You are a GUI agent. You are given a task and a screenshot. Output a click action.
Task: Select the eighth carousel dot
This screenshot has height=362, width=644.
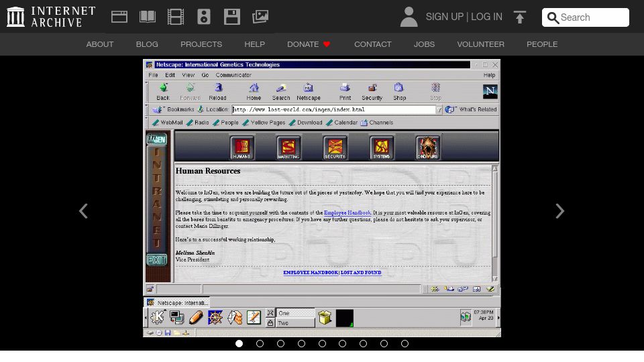[x=384, y=343]
